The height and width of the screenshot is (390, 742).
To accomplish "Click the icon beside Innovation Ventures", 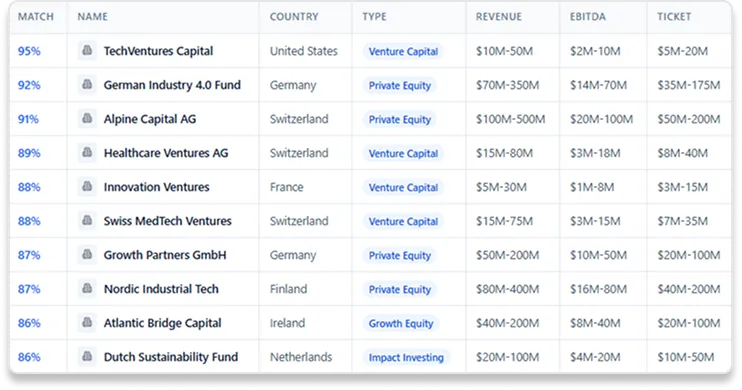I will click(87, 186).
